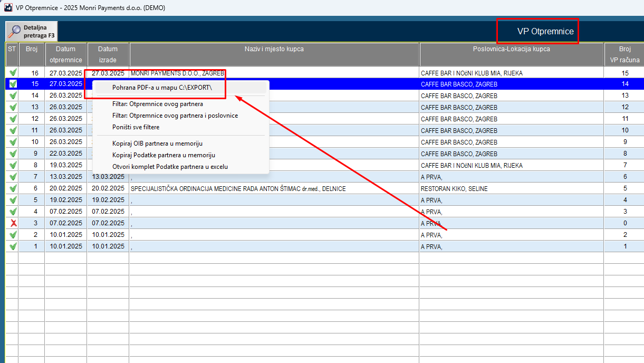Click VP račun number 10 in row 11
This screenshot has width=644, height=363.
(x=625, y=130)
